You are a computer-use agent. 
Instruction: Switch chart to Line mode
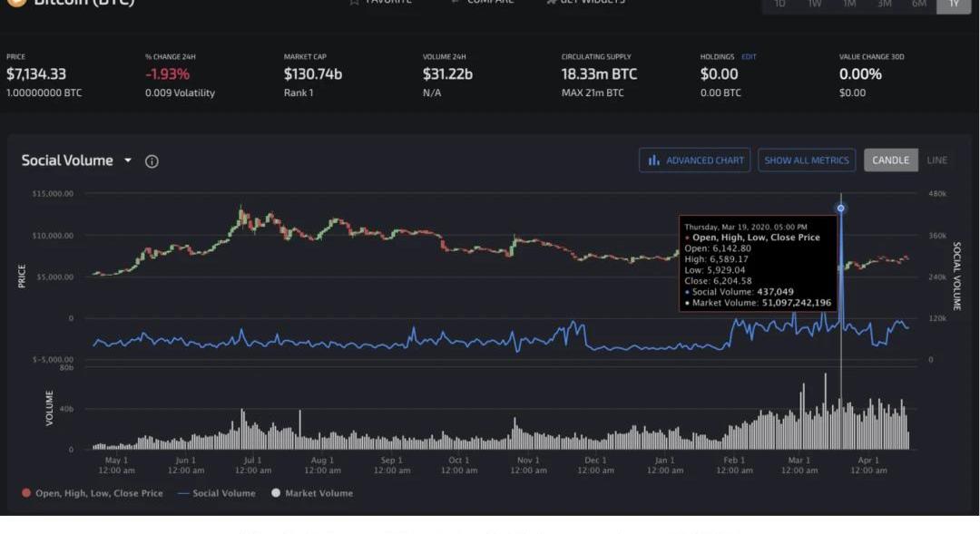coord(936,160)
